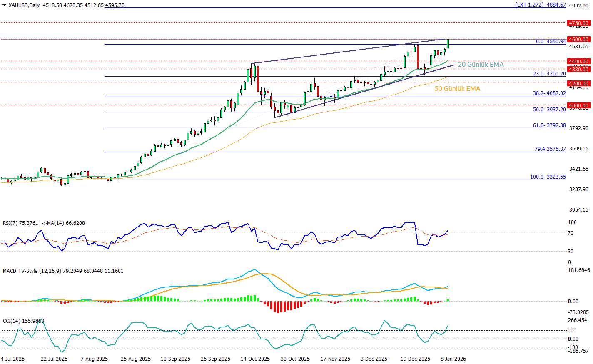Select the 38.2- 4082.02 Fibonacci level label
593x364 pixels.
(549, 93)
